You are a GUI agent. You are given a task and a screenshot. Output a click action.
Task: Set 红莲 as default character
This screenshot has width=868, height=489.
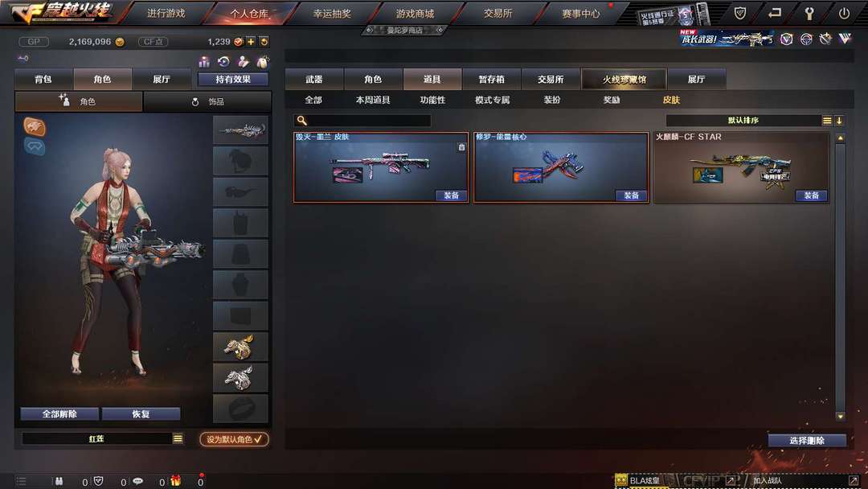[234, 439]
